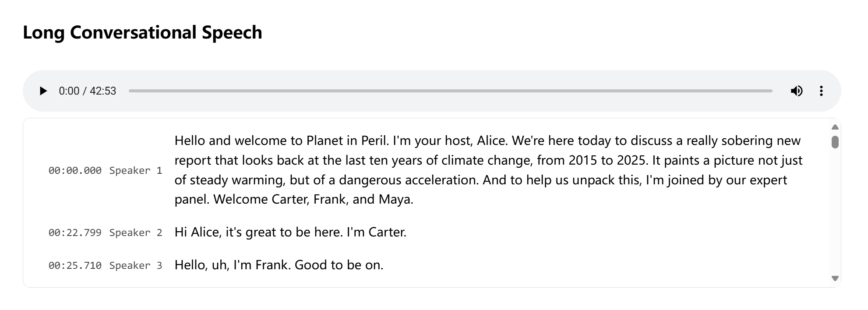Select the Speaker 3 label
Screen dimensions: 868x310
click(x=136, y=265)
